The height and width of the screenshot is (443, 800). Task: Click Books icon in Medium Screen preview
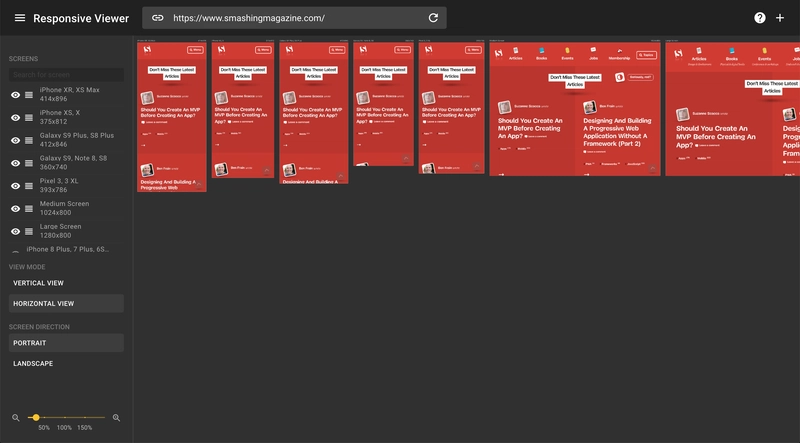[542, 51]
